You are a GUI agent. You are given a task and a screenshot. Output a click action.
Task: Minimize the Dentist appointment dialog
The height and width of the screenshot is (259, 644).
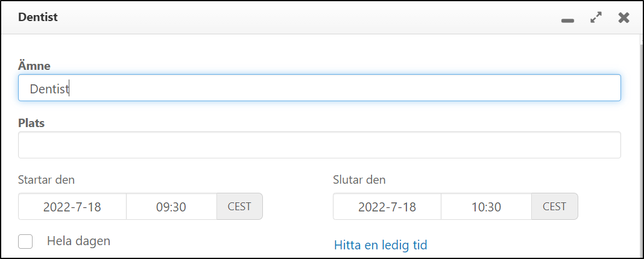point(567,19)
